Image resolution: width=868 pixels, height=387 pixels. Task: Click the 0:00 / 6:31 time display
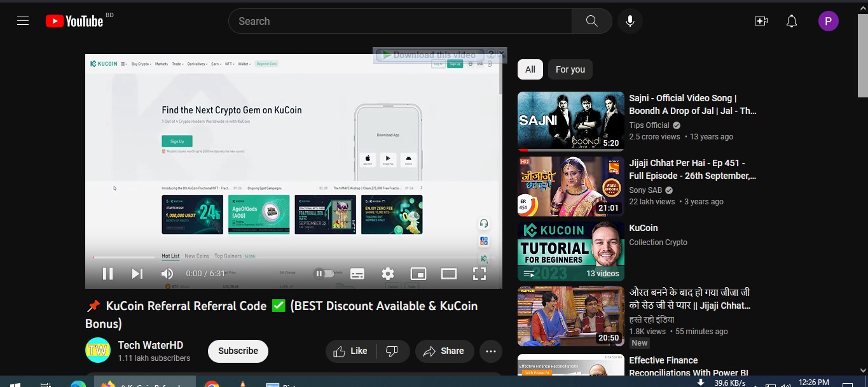pyautogui.click(x=205, y=274)
